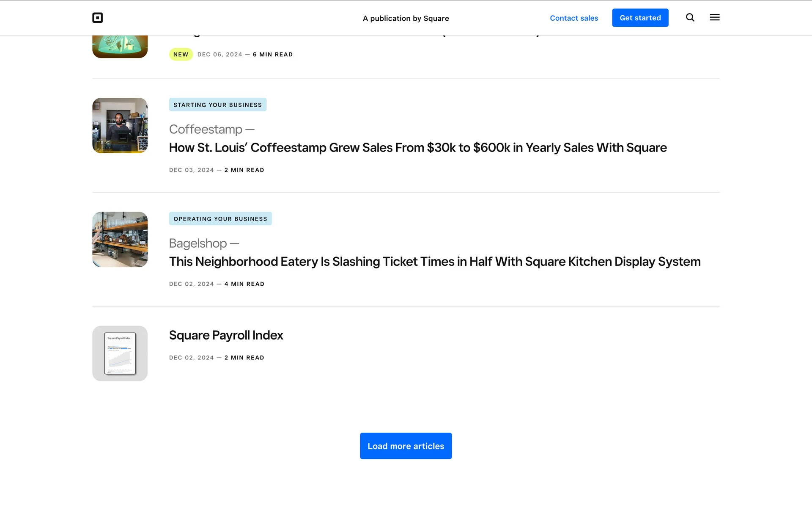The height and width of the screenshot is (508, 812).
Task: Open the search magnifier icon
Action: coord(690,17)
